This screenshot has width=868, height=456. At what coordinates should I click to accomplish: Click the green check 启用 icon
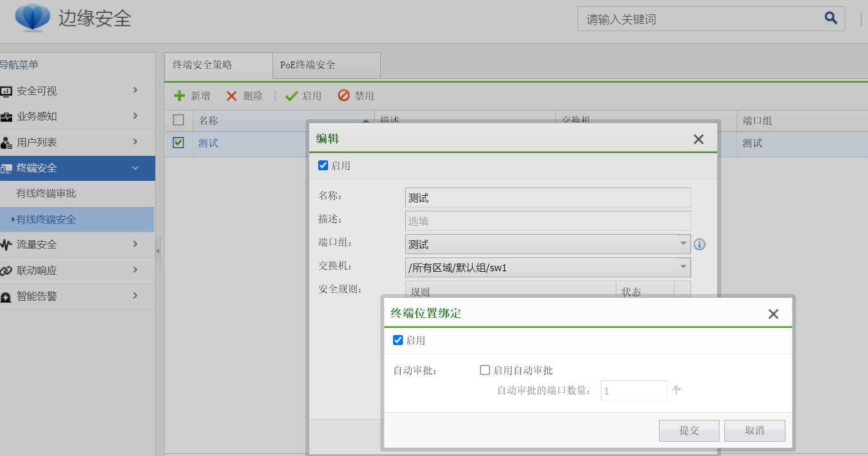point(292,97)
